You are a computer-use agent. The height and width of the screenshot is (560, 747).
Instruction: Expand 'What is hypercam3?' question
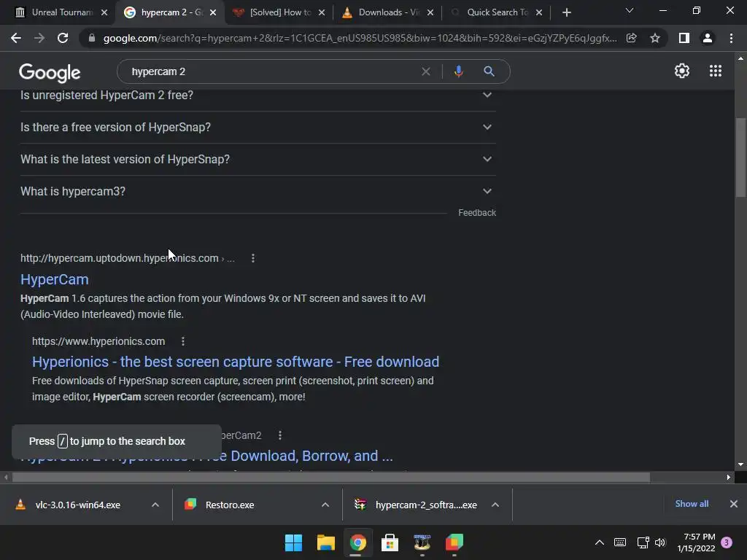(x=258, y=192)
